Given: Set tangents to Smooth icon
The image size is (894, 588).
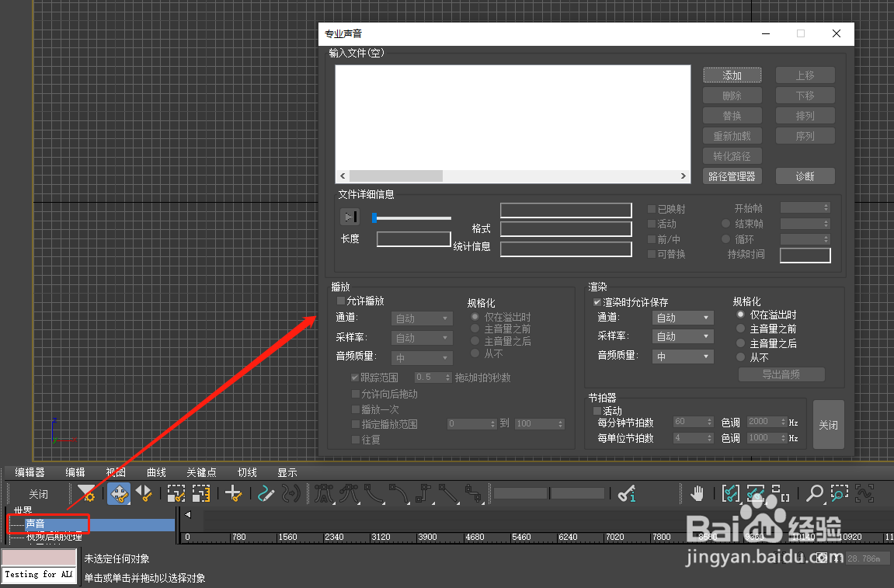Looking at the screenshot, I should pyautogui.click(x=474, y=493).
